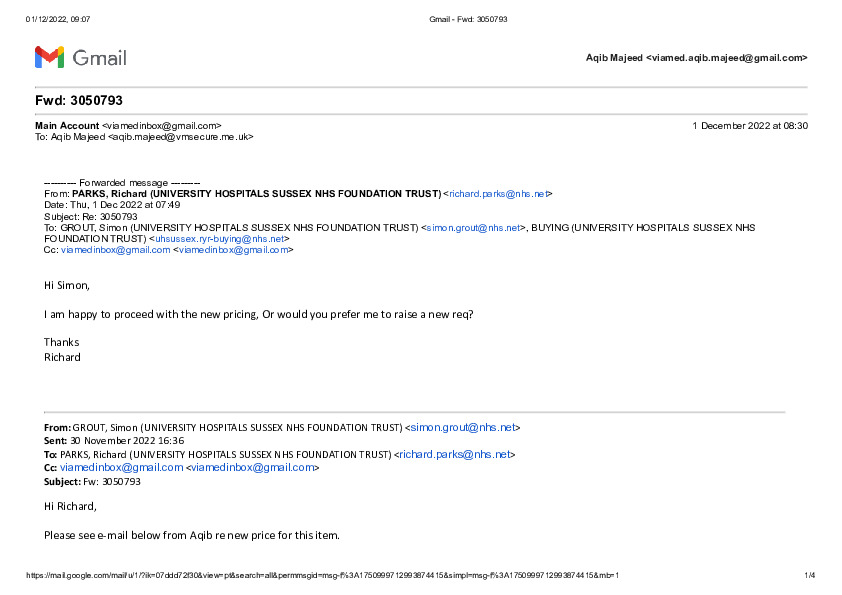This screenshot has width=842, height=595.
Task: Click the Gmail wordmark beside the logo
Action: click(100, 58)
